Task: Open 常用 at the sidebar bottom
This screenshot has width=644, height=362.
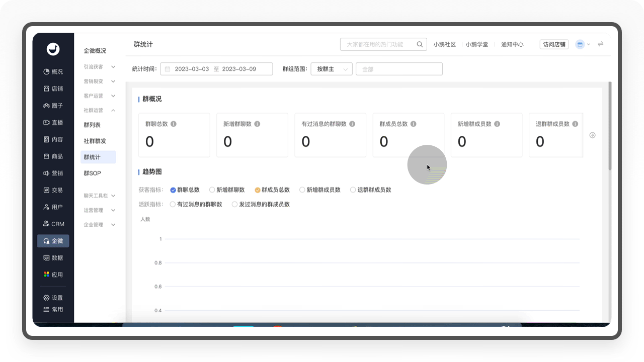Action: point(53,309)
